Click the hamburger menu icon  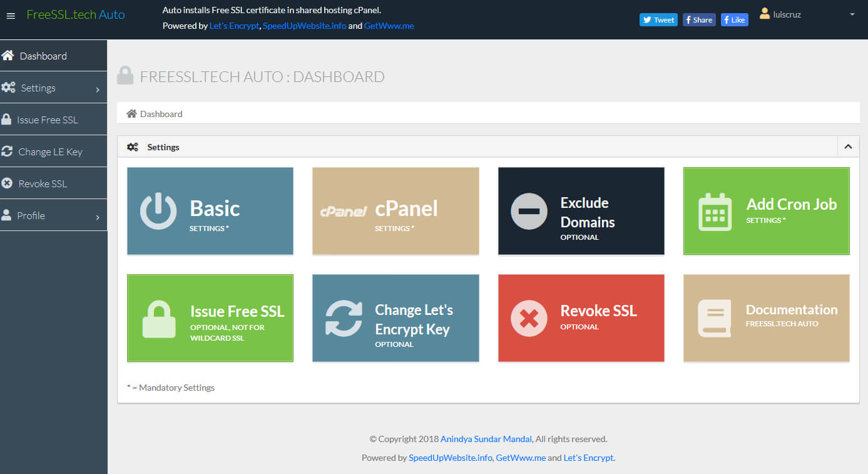[11, 16]
